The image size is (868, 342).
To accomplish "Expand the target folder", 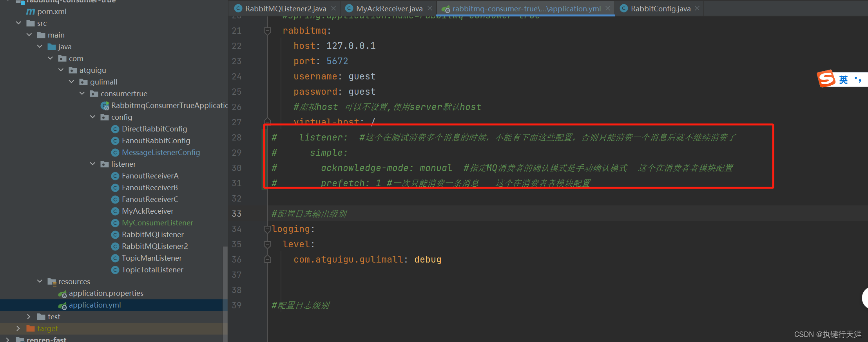I will (x=18, y=328).
